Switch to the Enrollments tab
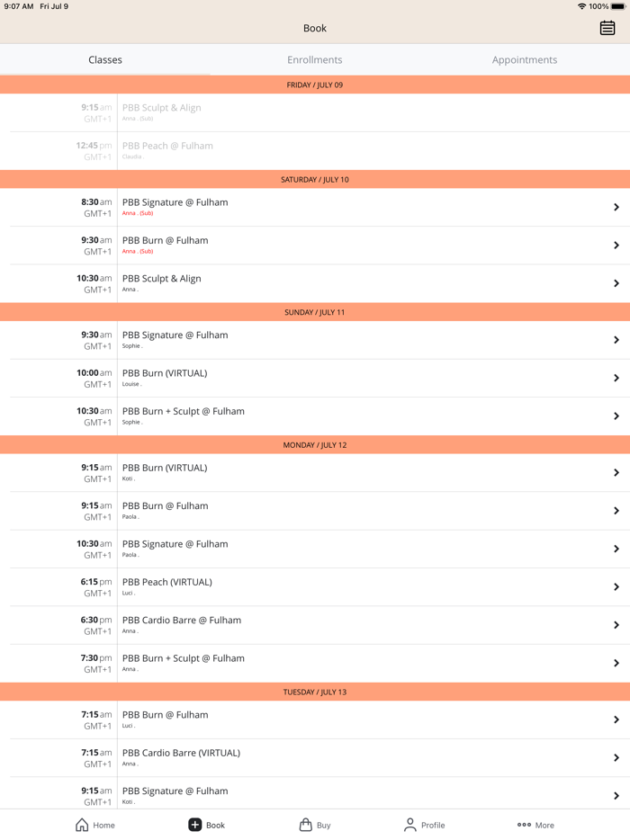The image size is (630, 840). coord(315,60)
